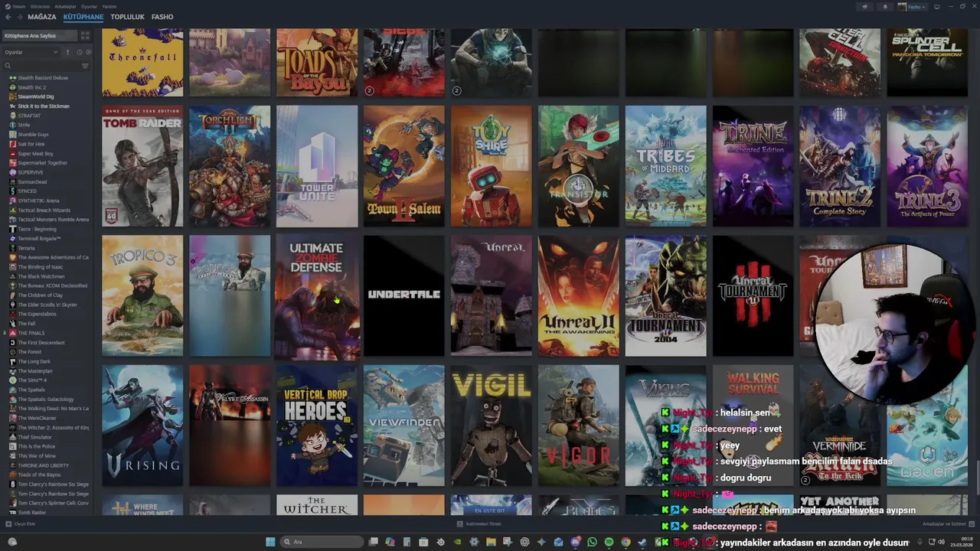Image resolution: width=980 pixels, height=551 pixels.
Task: Expand the Oyunlar filter dropdown
Action: coord(31,52)
